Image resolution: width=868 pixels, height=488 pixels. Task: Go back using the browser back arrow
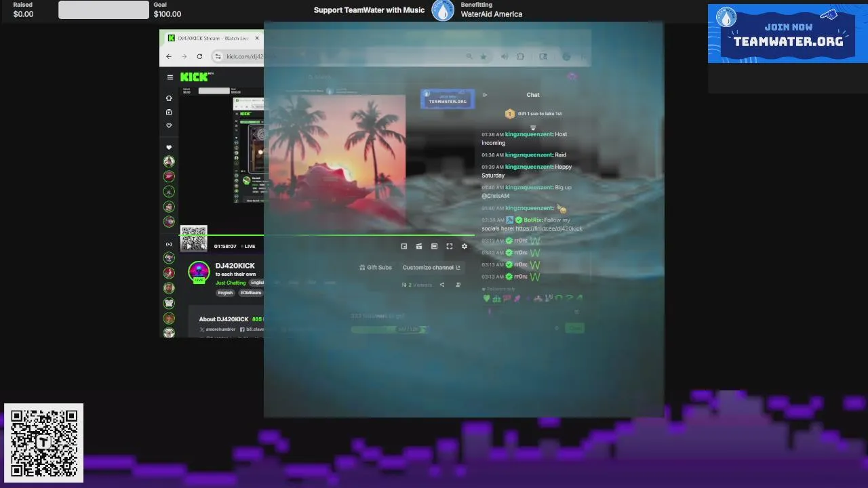point(169,56)
